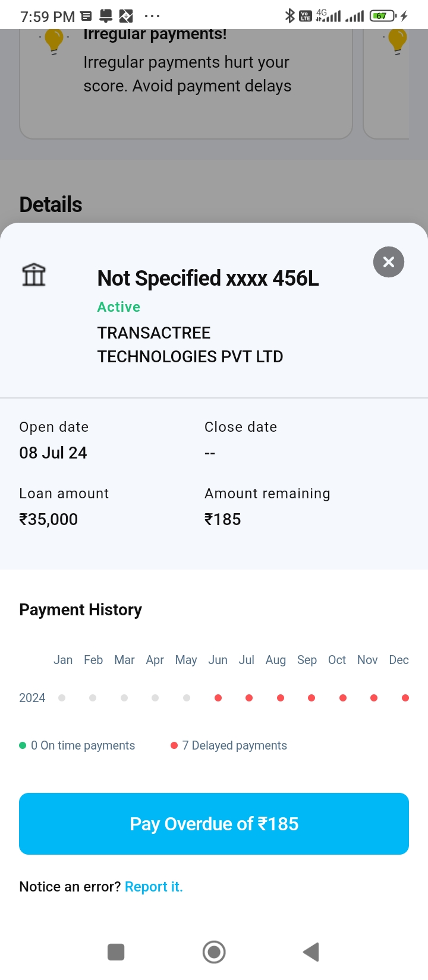Tap the grey January payment dot
Viewport: 428px width, 980px height.
[62, 698]
